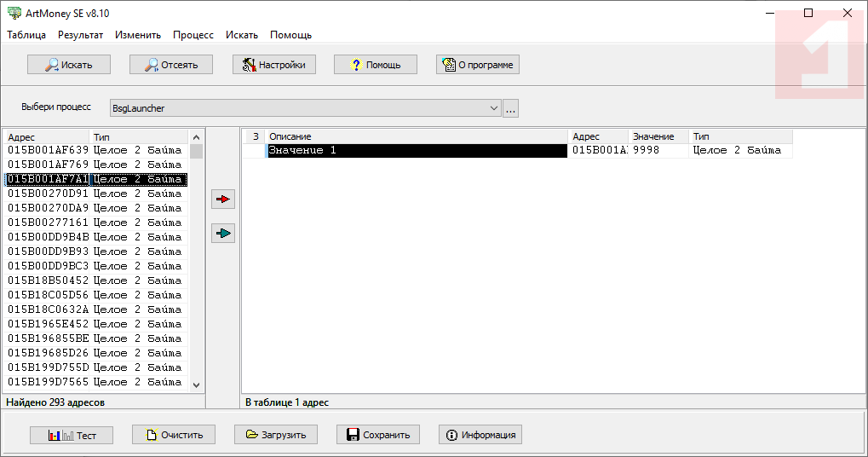Select address 015B00DD9BC3 row

pos(96,266)
